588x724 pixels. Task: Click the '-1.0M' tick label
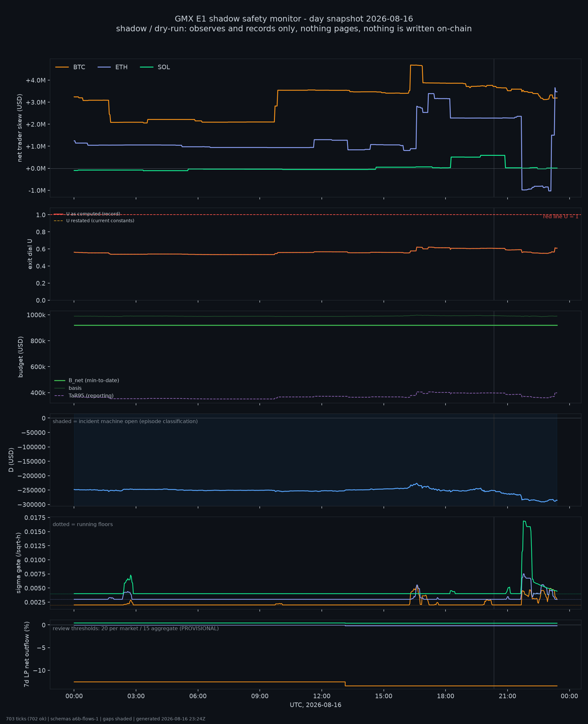click(x=37, y=190)
